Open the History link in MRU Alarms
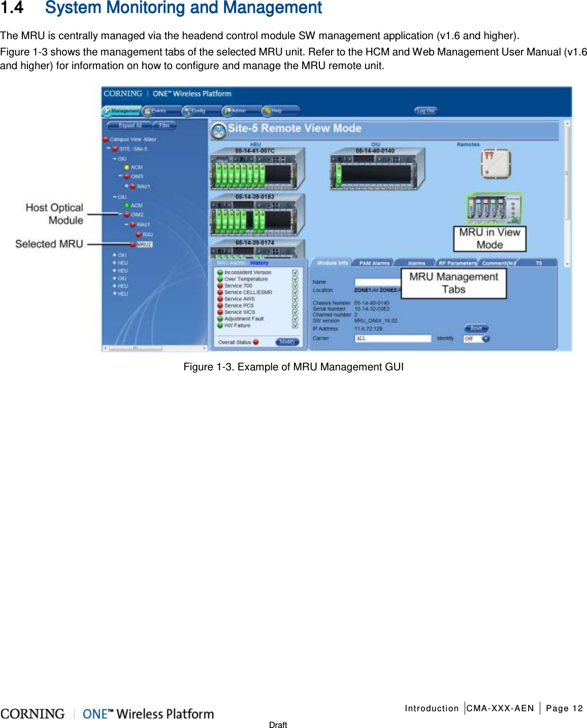 (x=259, y=263)
